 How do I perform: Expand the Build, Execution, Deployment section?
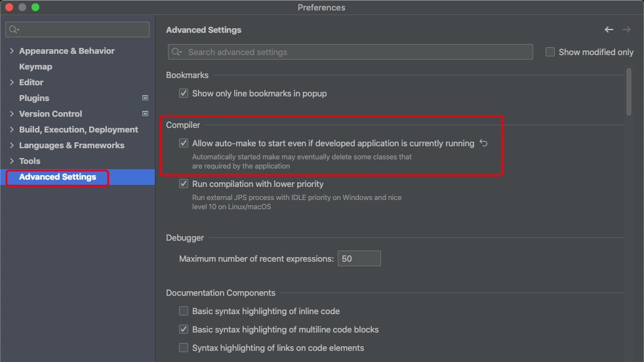coord(12,129)
